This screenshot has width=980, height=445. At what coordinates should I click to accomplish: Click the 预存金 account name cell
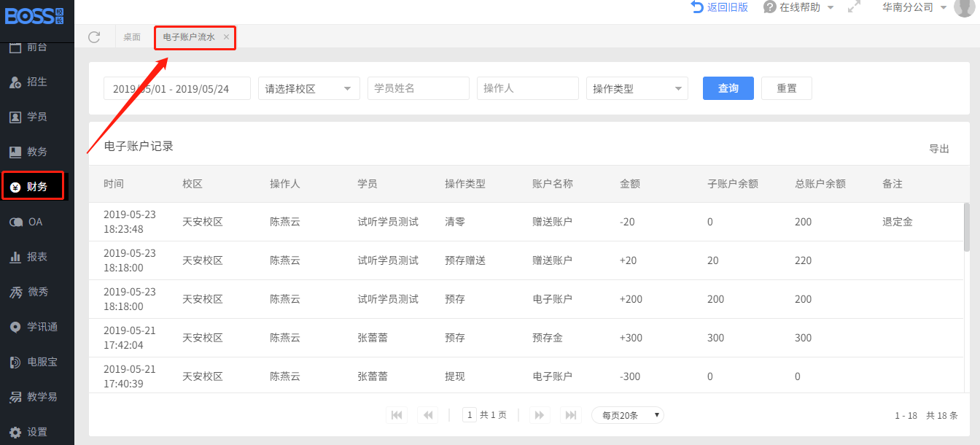click(x=548, y=338)
